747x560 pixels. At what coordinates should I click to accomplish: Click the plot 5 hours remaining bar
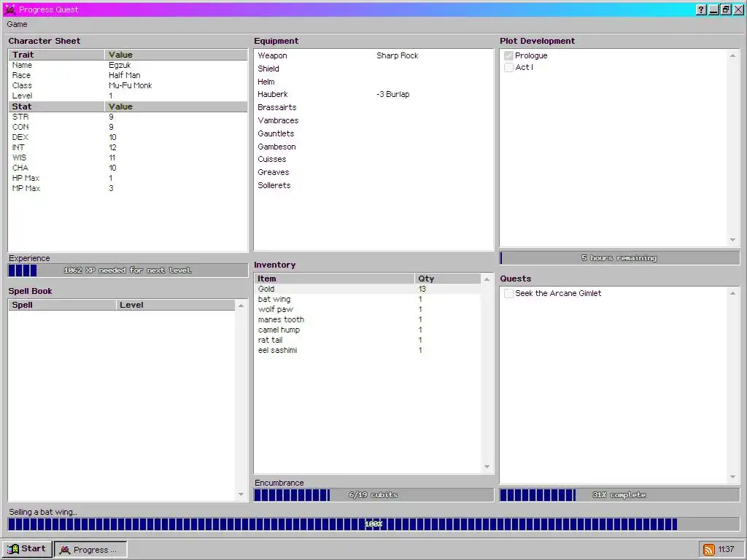[619, 258]
